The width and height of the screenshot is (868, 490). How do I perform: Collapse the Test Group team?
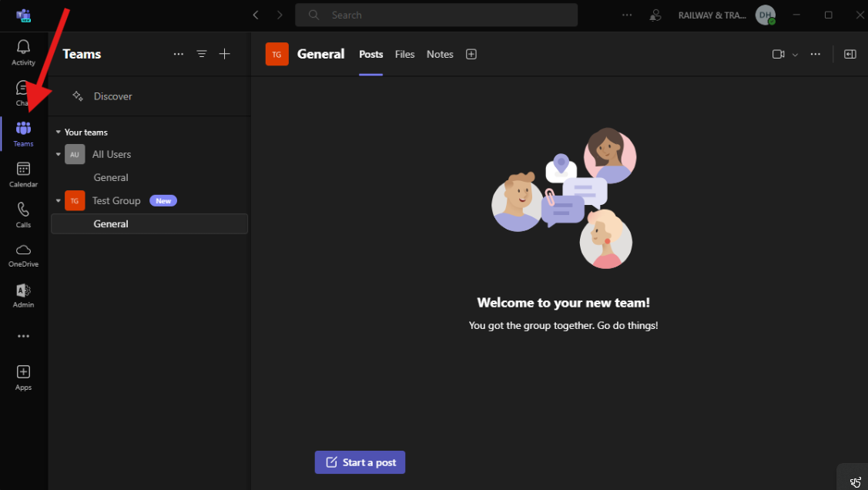pos(58,201)
